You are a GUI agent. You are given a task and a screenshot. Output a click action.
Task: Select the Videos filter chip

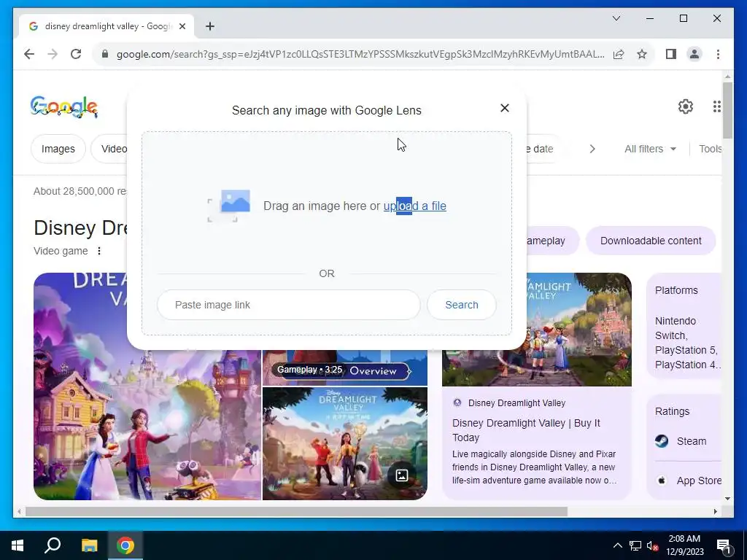109,149
